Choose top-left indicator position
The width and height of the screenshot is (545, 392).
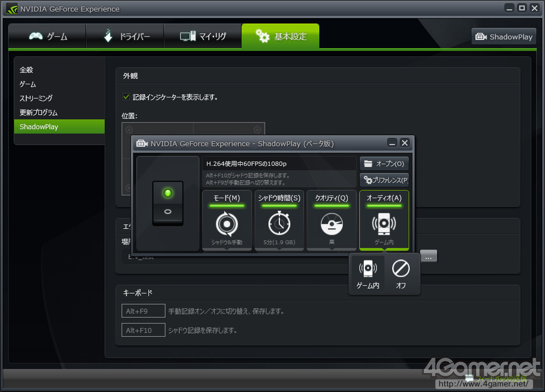[129, 130]
